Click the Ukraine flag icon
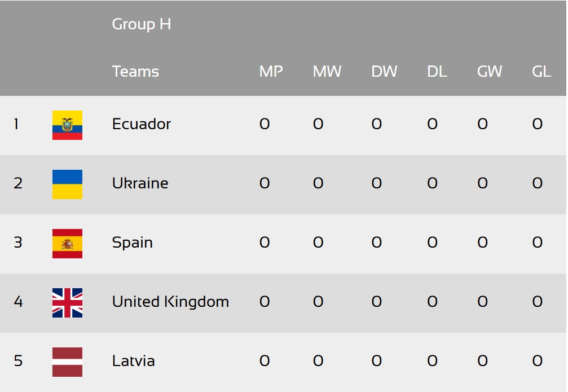 click(67, 184)
